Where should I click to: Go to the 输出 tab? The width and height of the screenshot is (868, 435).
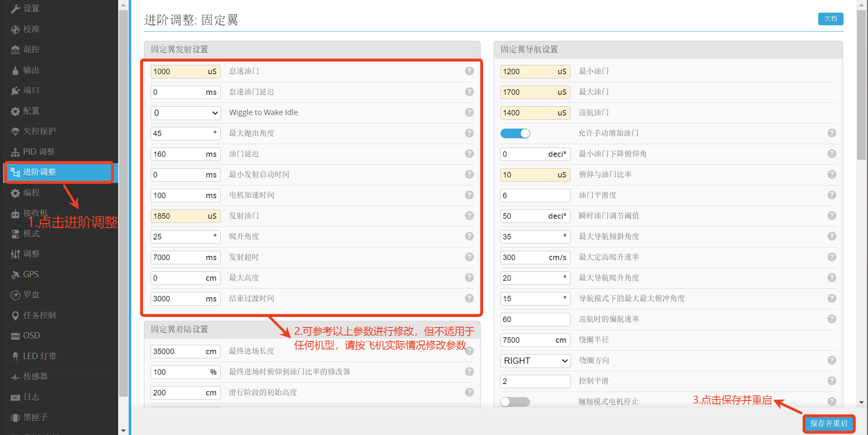60,70
